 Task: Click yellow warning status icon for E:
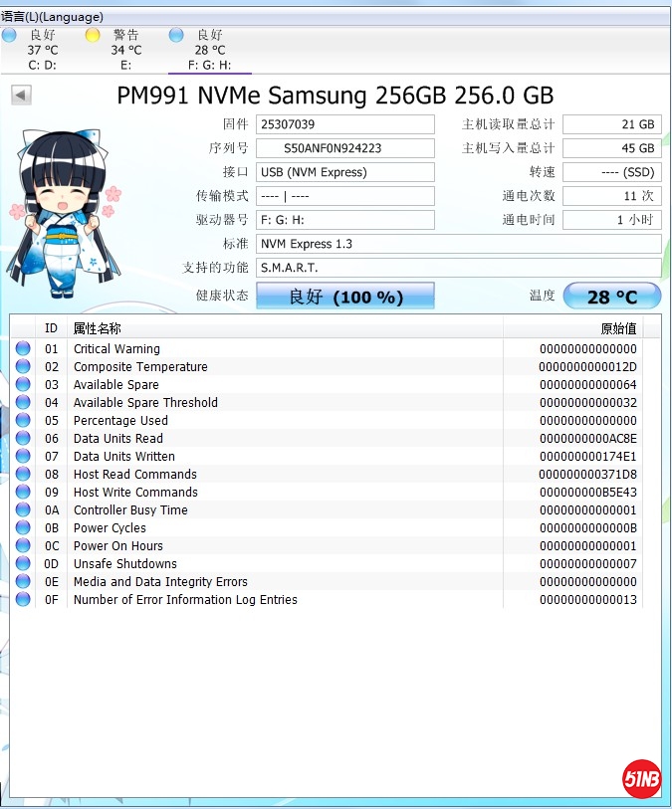[x=93, y=36]
